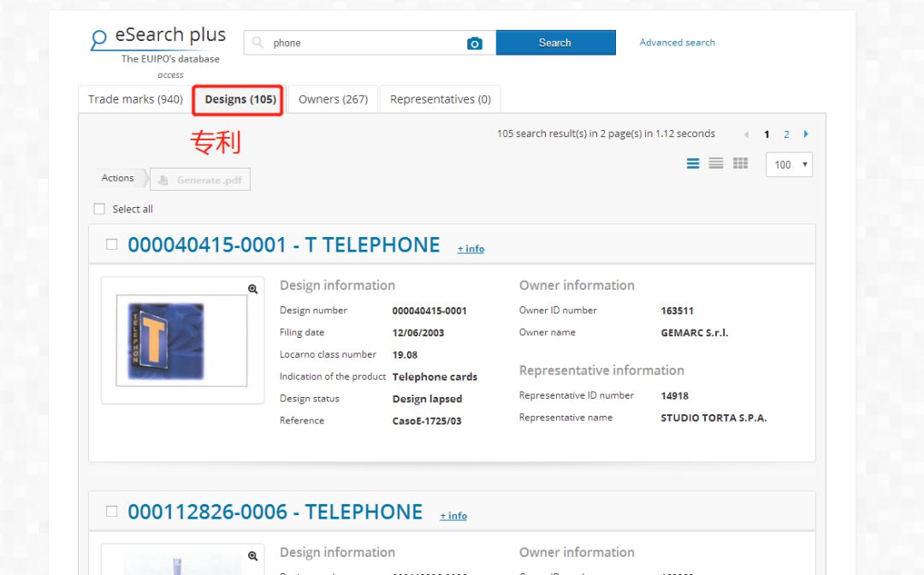
Task: Open the Owners (267) tab
Action: point(333,99)
